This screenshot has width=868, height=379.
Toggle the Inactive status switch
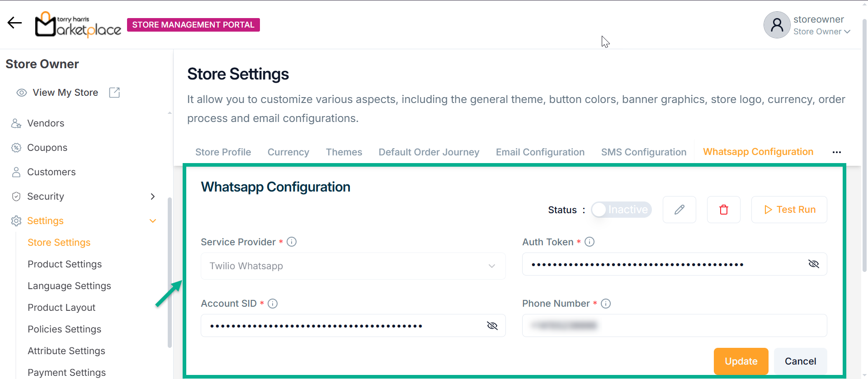[x=621, y=210]
